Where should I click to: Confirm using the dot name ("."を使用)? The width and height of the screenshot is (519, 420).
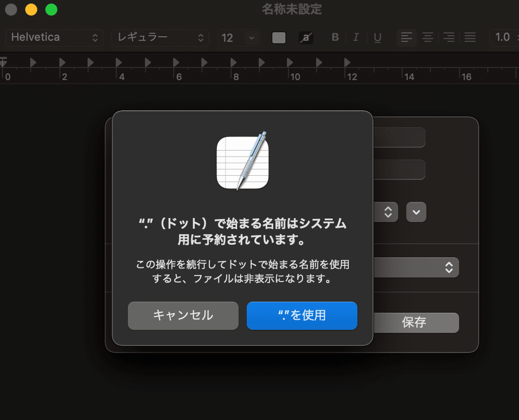[x=302, y=315]
